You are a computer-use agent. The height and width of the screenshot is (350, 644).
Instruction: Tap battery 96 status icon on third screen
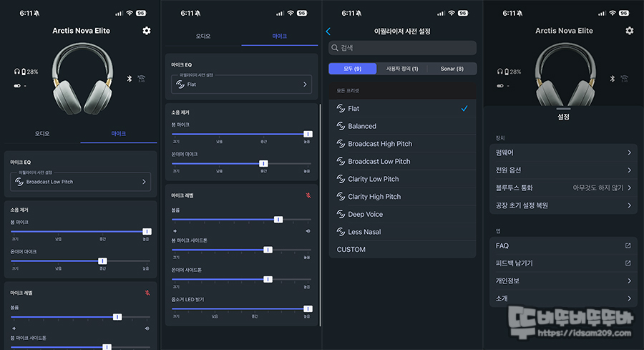click(x=463, y=13)
